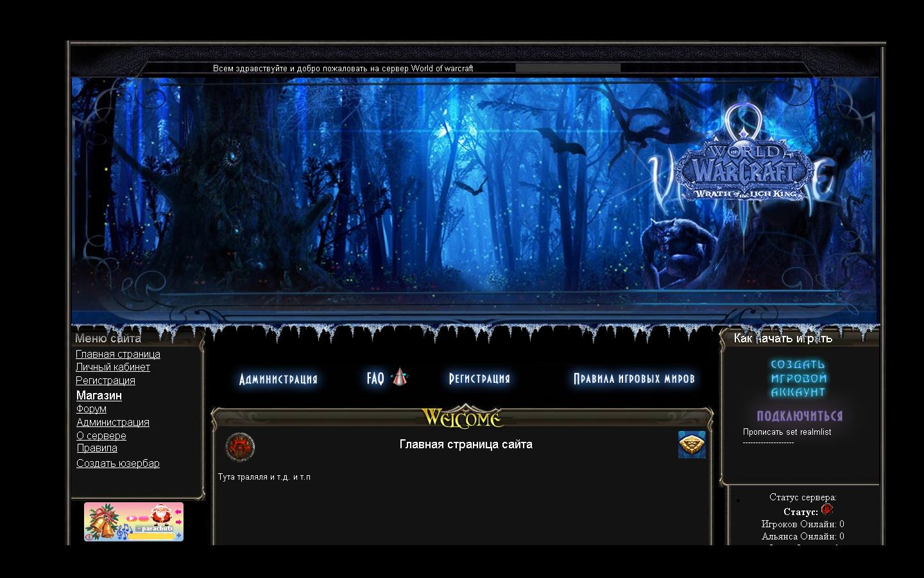Image resolution: width=924 pixels, height=578 pixels.
Task: Click the parachute track title
Action: pos(154,529)
